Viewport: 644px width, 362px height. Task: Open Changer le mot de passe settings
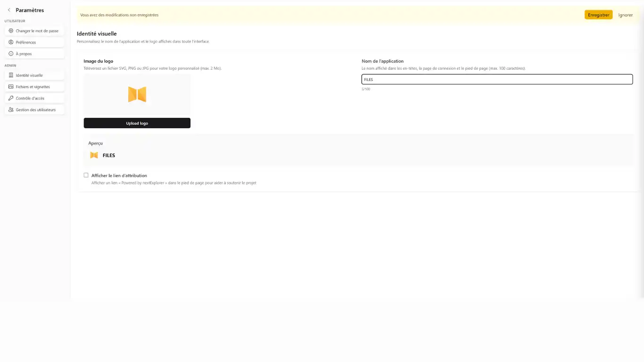click(34, 31)
